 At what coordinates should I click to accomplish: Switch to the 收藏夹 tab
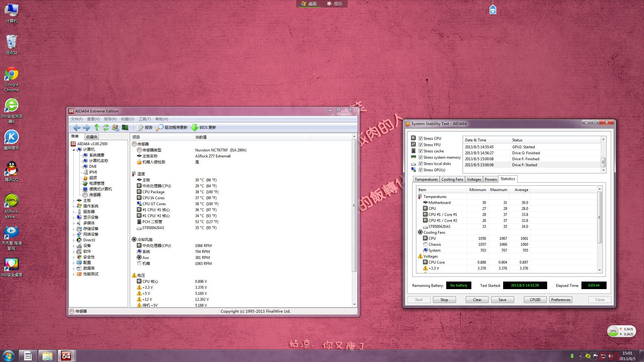[x=92, y=137]
